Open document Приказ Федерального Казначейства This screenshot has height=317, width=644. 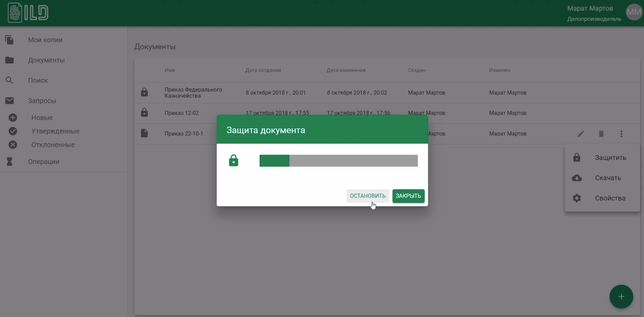[193, 92]
